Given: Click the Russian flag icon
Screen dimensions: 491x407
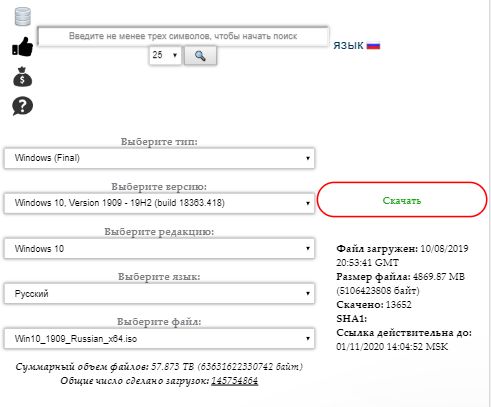Looking at the screenshot, I should click(373, 45).
